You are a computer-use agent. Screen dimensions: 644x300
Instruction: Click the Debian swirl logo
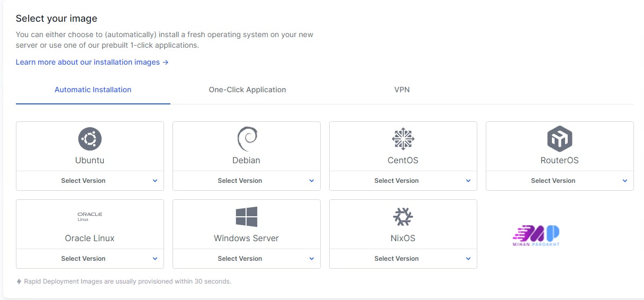247,139
